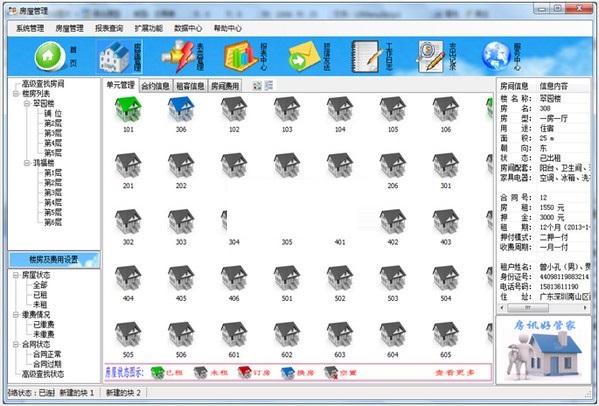Open the 数据中心 menu
This screenshot has height=406, width=599.
(x=188, y=28)
